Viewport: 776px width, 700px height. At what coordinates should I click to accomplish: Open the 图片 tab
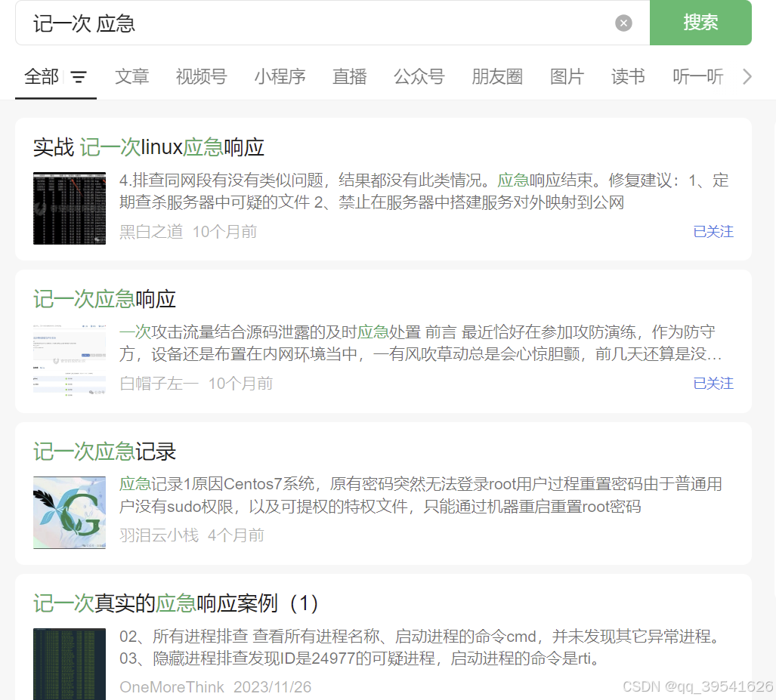(x=567, y=76)
